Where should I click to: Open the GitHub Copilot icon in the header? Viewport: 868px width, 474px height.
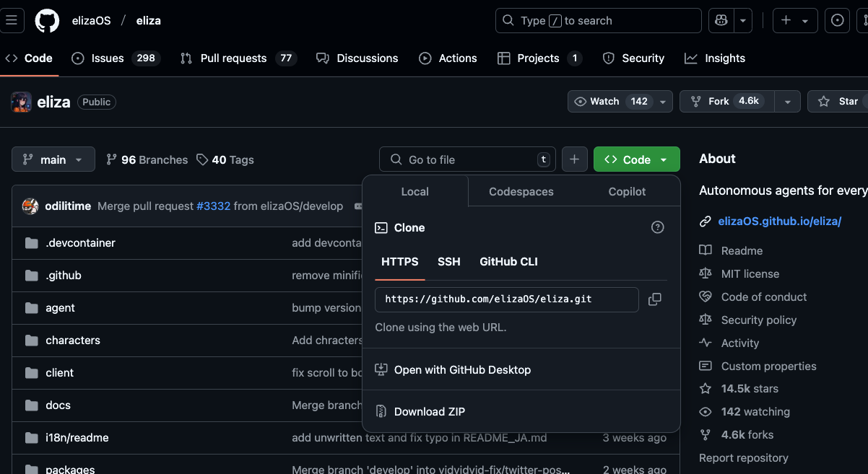point(720,20)
